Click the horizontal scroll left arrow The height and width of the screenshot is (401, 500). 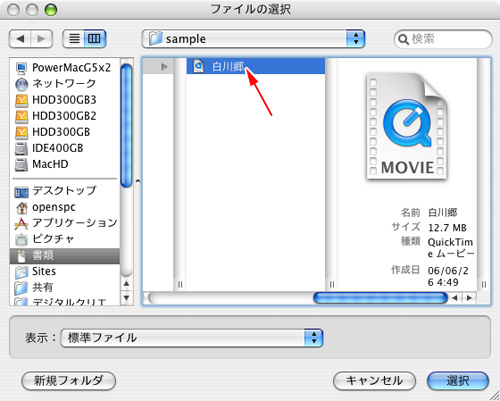click(455, 298)
